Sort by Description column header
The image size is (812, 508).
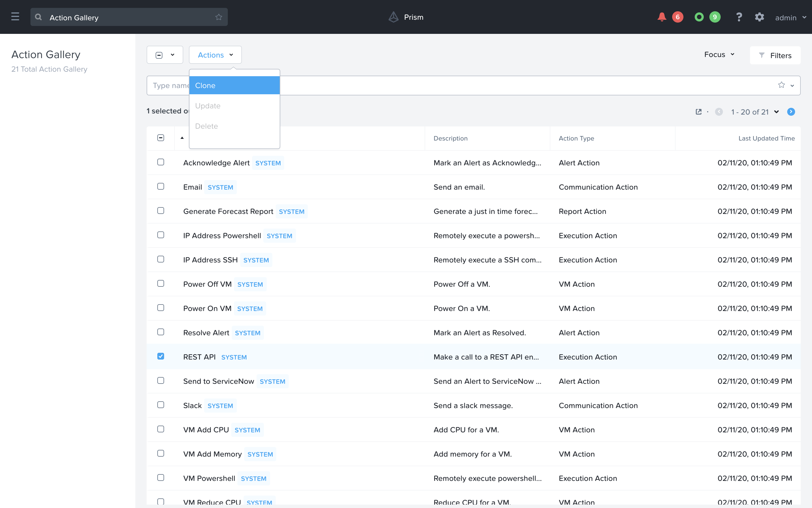(450, 138)
